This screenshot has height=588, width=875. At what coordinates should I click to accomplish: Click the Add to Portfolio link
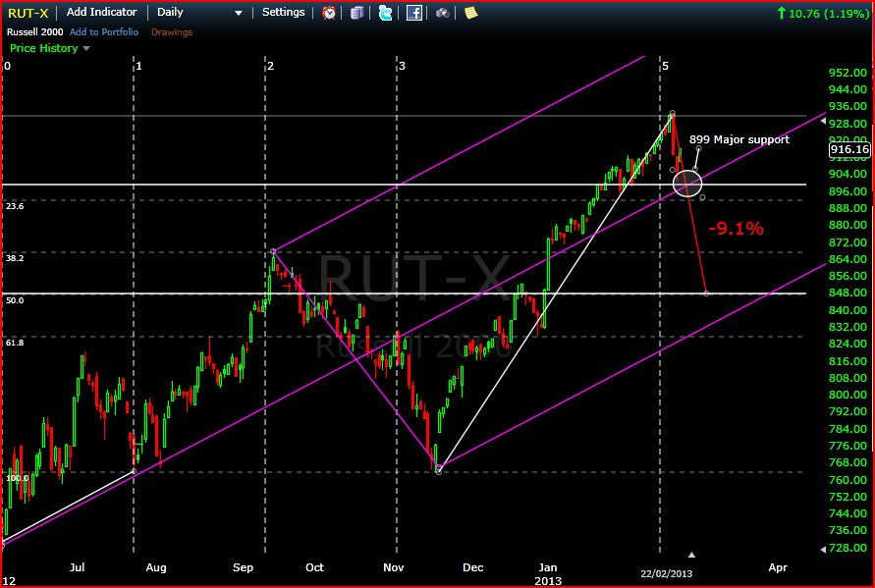(103, 31)
